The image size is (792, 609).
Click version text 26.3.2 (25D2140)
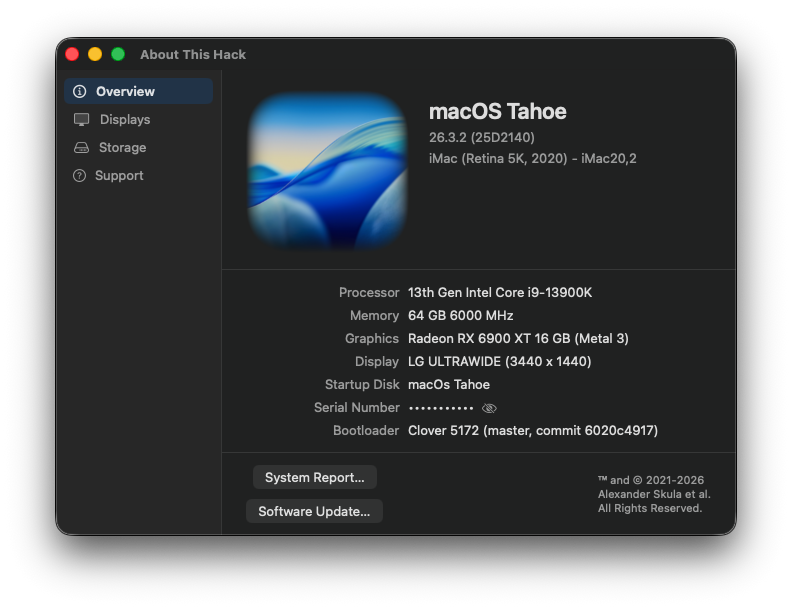coord(482,137)
